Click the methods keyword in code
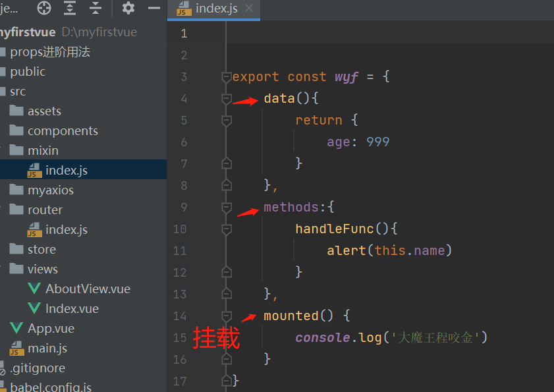Viewport: 554px width, 392px height. (x=291, y=207)
